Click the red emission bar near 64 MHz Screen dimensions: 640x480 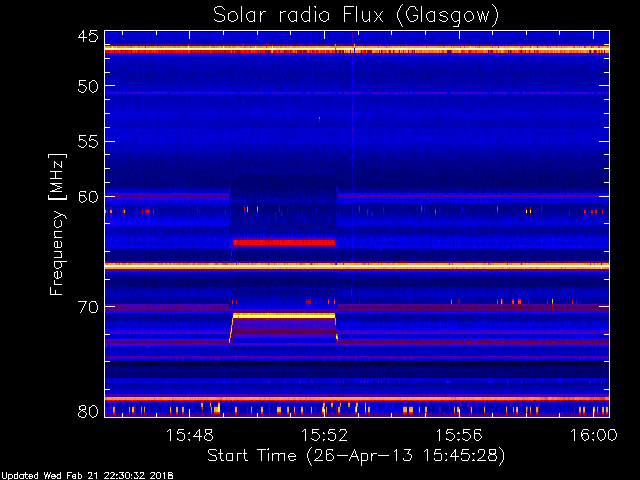coord(284,242)
